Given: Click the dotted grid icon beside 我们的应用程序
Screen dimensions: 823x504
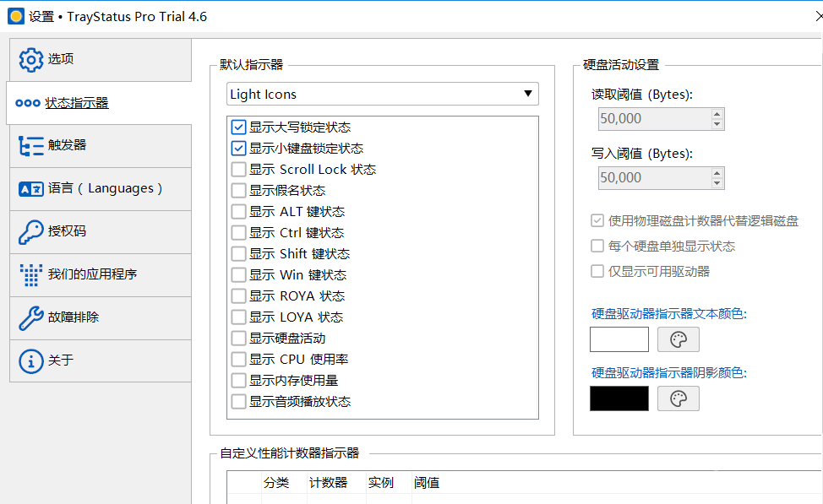Looking at the screenshot, I should tap(30, 274).
